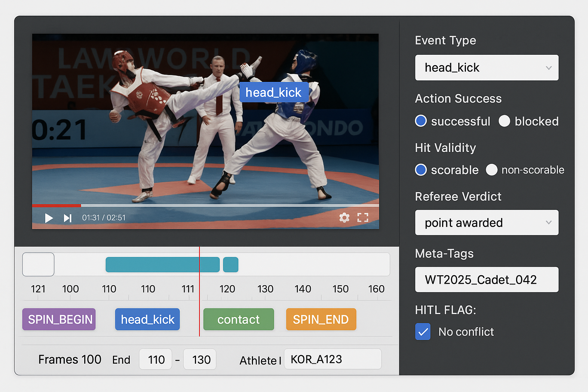Screen dimensions: 588x392
Task: Choose non-scorable hit validity
Action: click(492, 170)
